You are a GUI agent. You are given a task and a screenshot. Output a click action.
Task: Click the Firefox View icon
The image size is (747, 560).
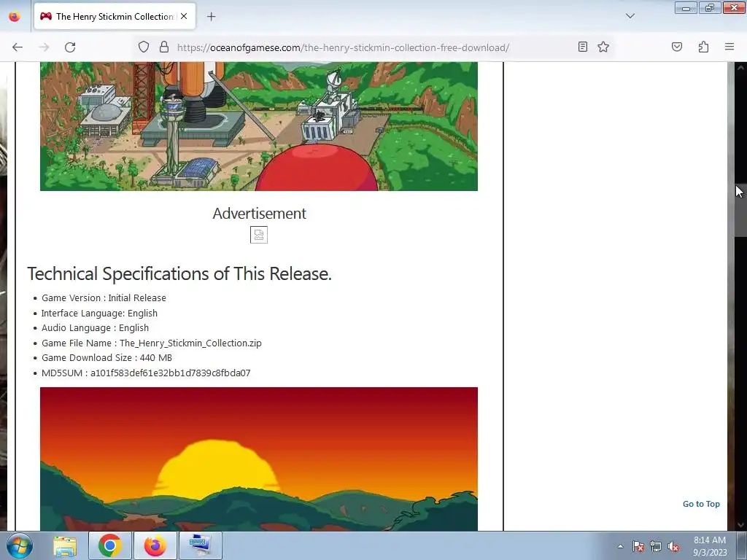(15, 16)
